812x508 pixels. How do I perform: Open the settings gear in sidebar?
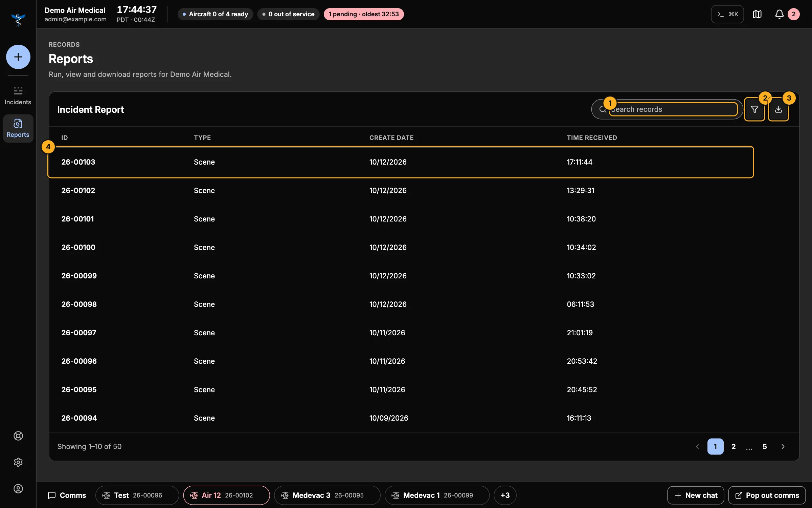[18, 462]
